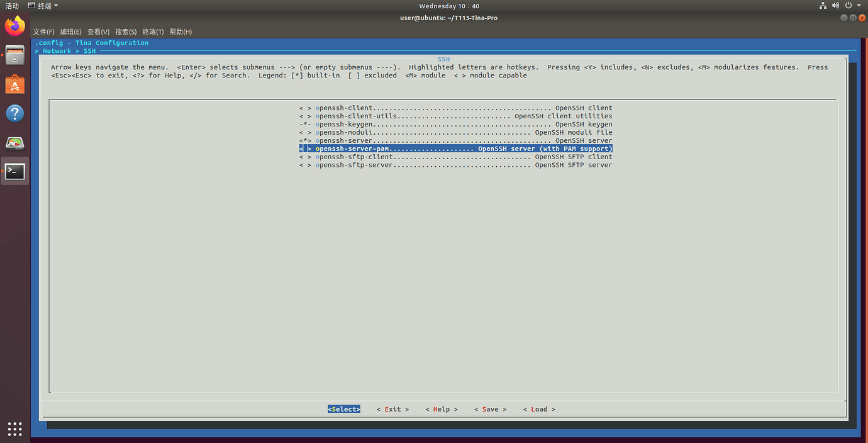The height and width of the screenshot is (443, 868).
Task: Open the disk usage analyzer dock icon
Action: (x=14, y=142)
